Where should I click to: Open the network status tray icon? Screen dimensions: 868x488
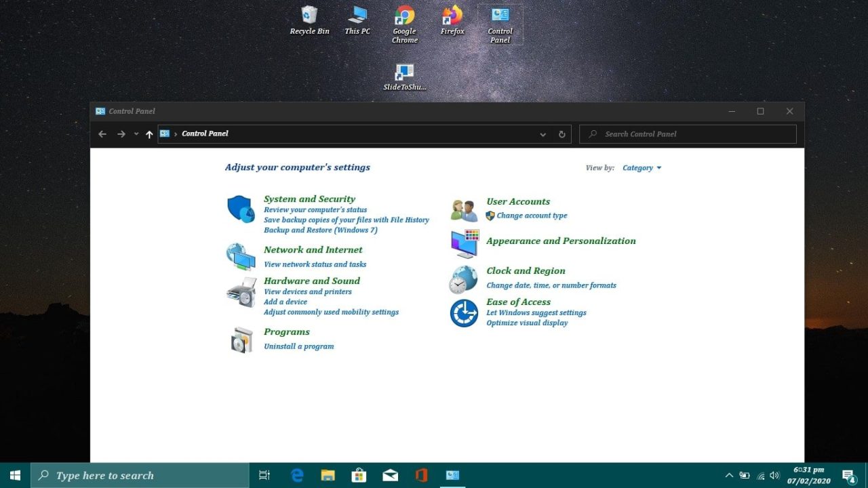coord(760,476)
